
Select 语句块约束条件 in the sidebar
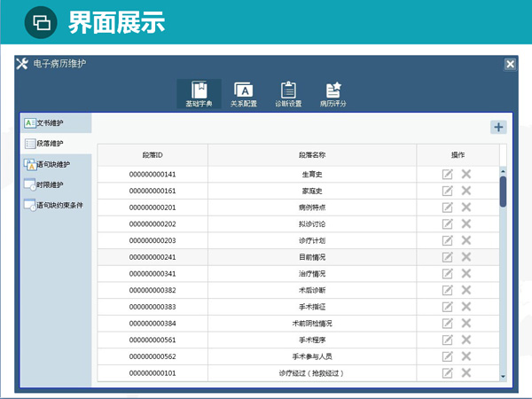[56, 205]
